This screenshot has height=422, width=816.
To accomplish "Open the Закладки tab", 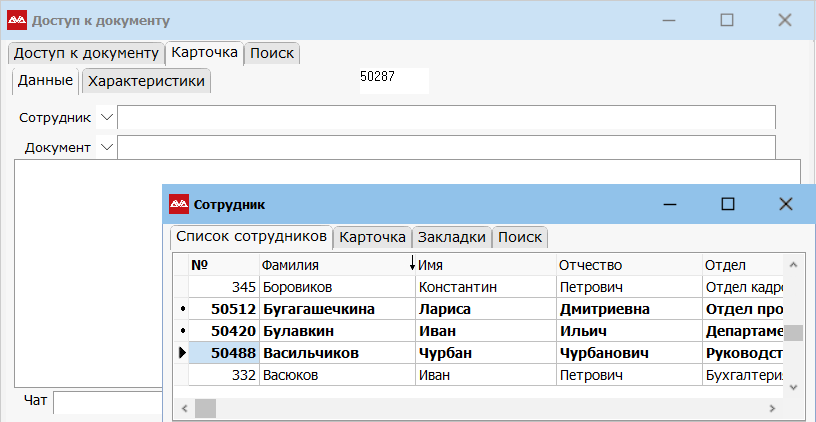I will (x=452, y=237).
